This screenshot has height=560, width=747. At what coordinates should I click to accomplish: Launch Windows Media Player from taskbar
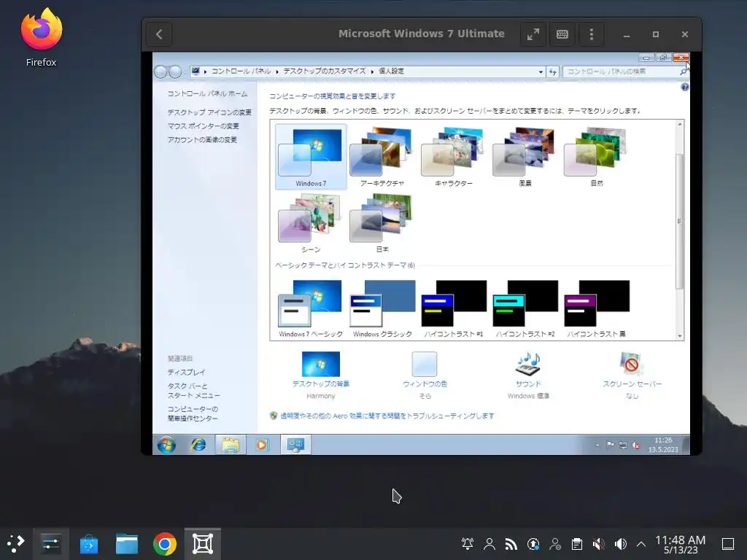pyautogui.click(x=262, y=446)
